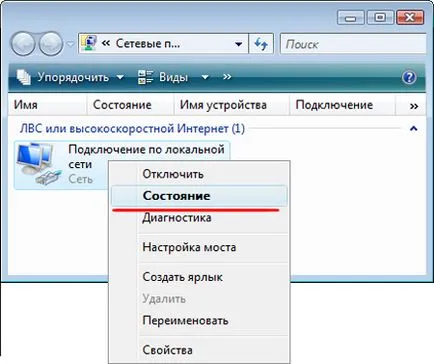Click the Back navigation arrow button
This screenshot has height=364, width=434.
pyautogui.click(x=23, y=44)
